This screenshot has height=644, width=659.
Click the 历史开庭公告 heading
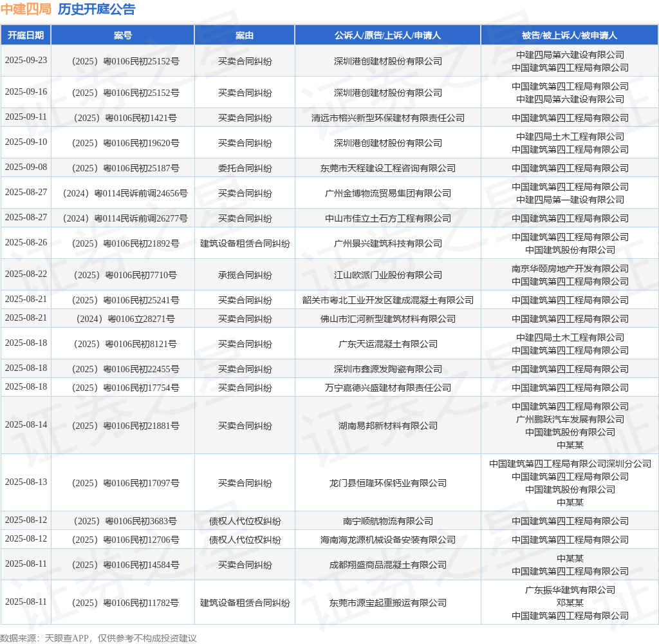click(x=97, y=9)
